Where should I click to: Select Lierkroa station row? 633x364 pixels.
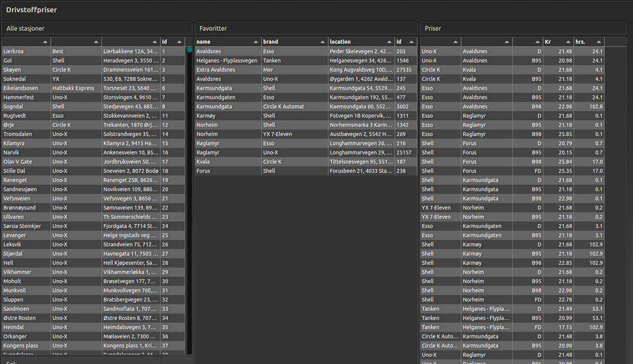(25, 51)
